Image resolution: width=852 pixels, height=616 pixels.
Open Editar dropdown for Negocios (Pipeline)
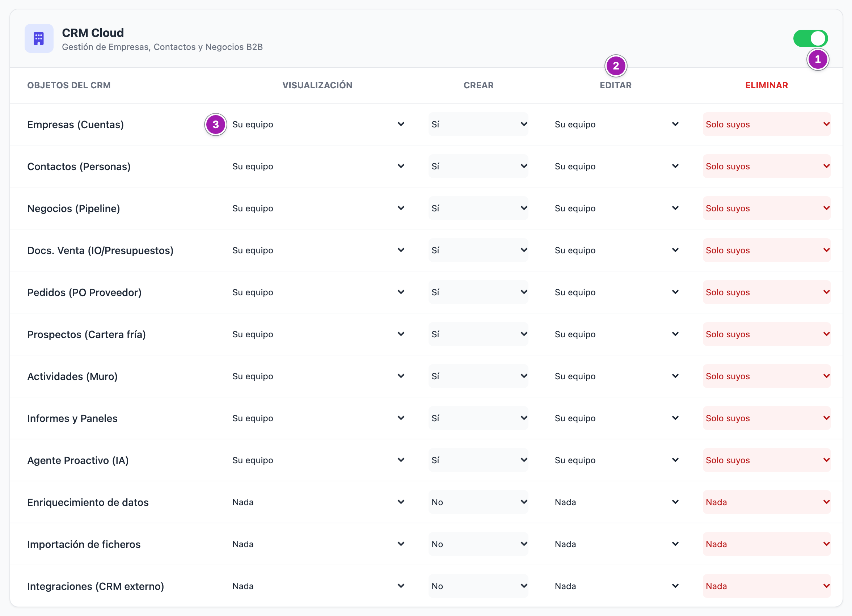pyautogui.click(x=616, y=208)
